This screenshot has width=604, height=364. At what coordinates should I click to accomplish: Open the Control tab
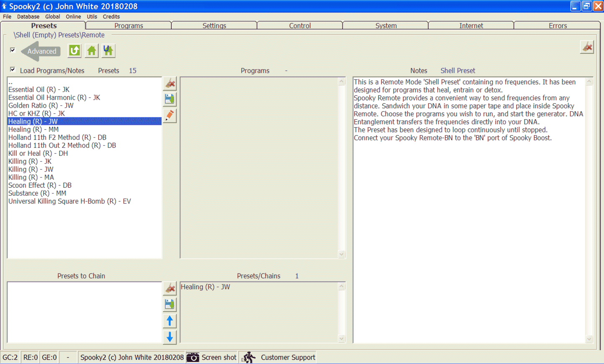tap(300, 26)
